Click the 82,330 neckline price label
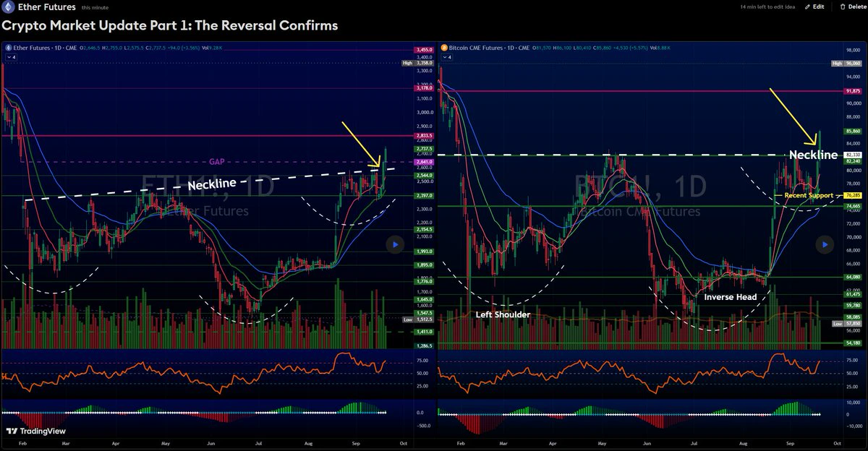 tap(852, 155)
